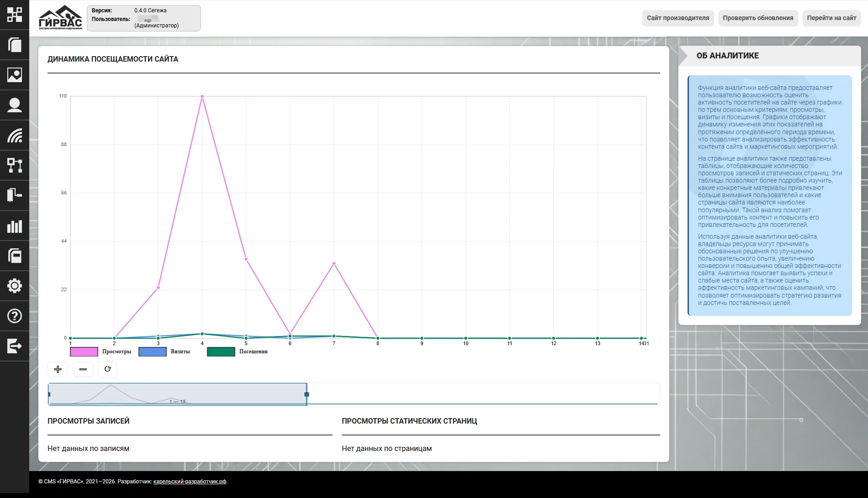Open the dashboard blocks icon in sidebar
868x498 pixels.
click(15, 15)
